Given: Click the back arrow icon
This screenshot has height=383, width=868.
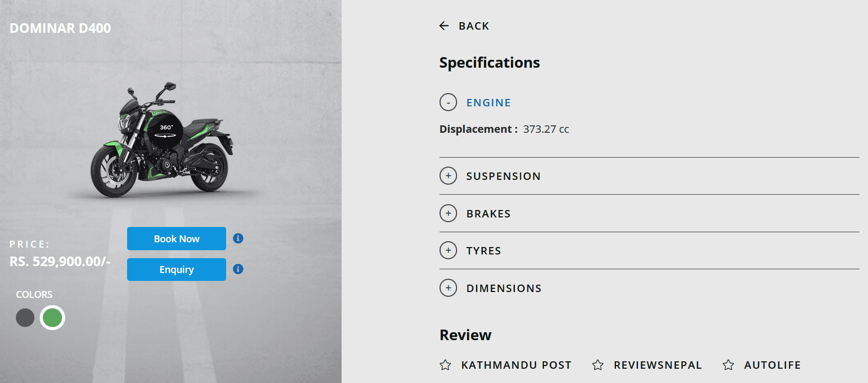Looking at the screenshot, I should (x=444, y=26).
